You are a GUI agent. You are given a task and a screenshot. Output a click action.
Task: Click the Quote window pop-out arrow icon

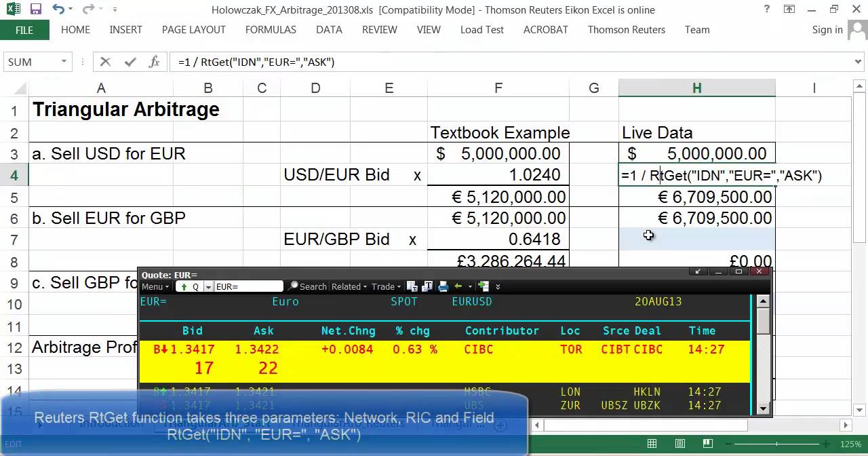click(x=698, y=271)
